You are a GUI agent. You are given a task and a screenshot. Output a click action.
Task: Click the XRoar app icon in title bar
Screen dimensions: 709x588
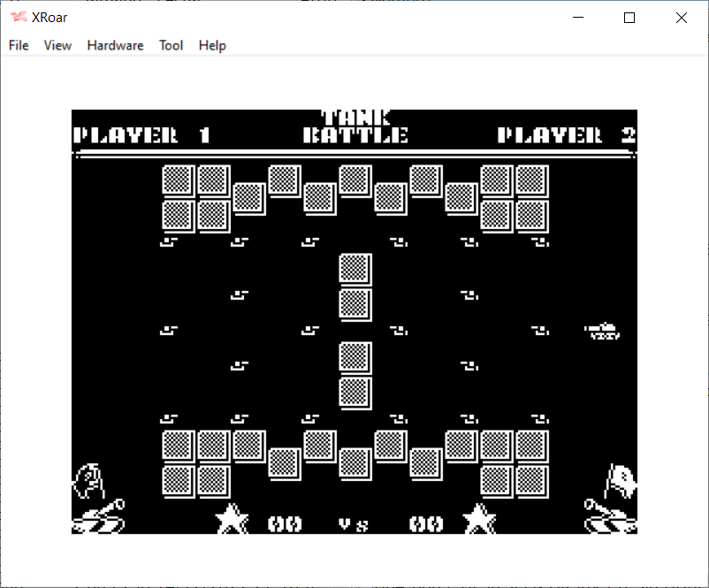pyautogui.click(x=18, y=18)
